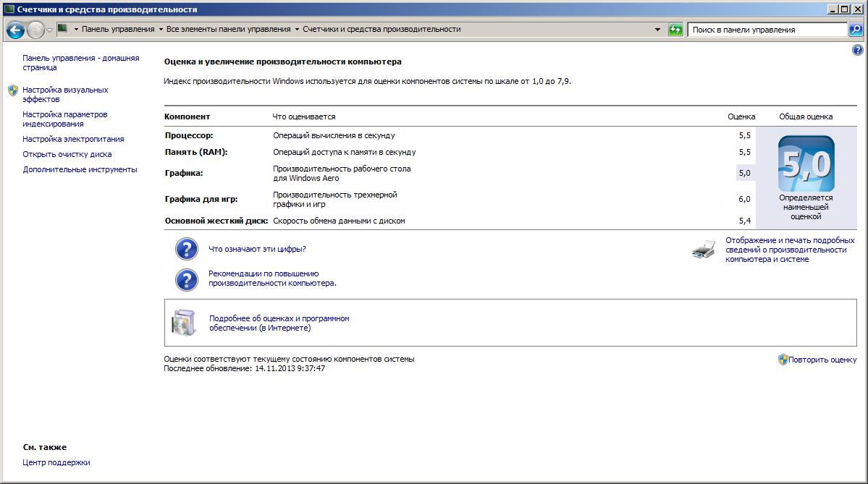Open Рекомендации по повышению производительности компьютера link

click(272, 279)
